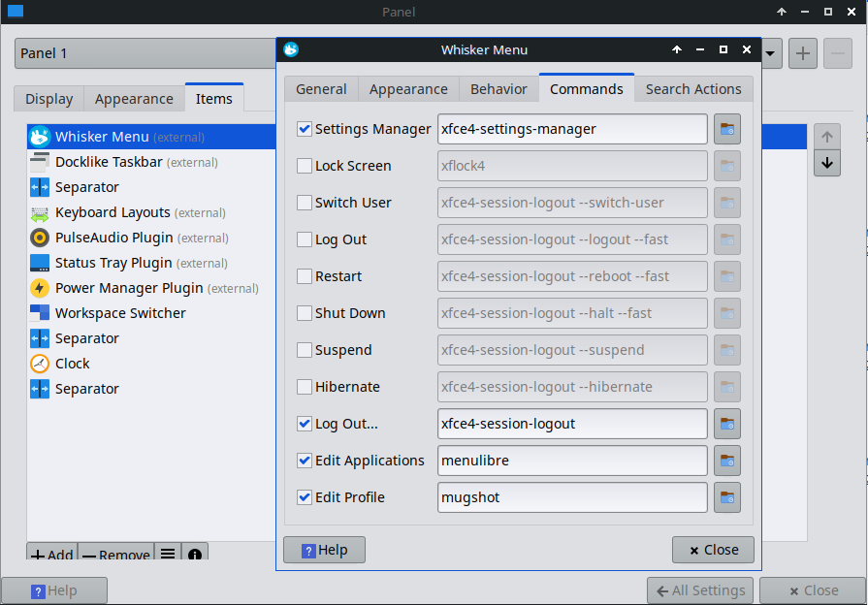Open the Search Actions tab

point(693,89)
